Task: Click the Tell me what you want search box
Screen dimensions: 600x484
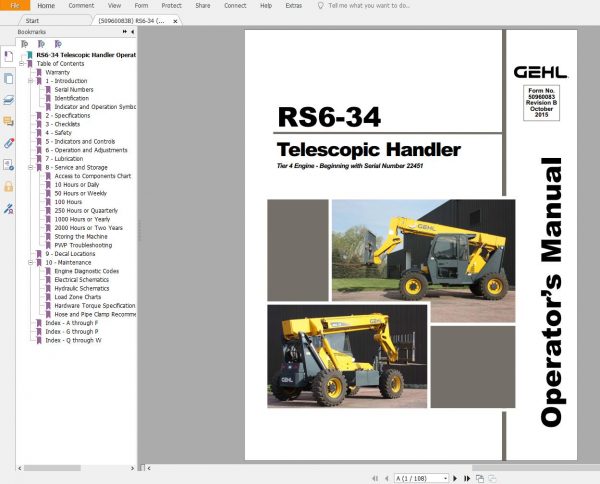Action: pyautogui.click(x=369, y=5)
